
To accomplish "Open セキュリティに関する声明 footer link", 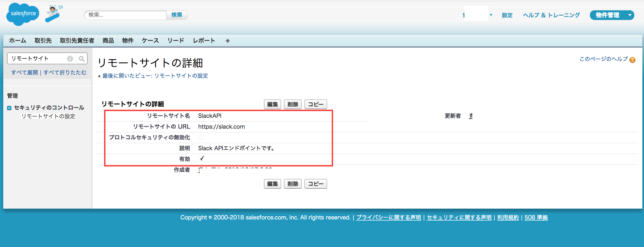I will pos(459,217).
